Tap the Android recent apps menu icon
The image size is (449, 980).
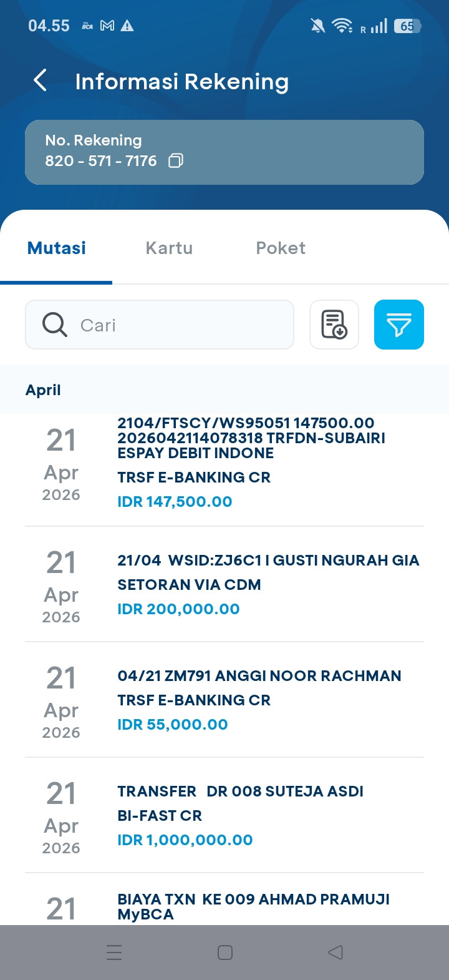pyautogui.click(x=114, y=952)
